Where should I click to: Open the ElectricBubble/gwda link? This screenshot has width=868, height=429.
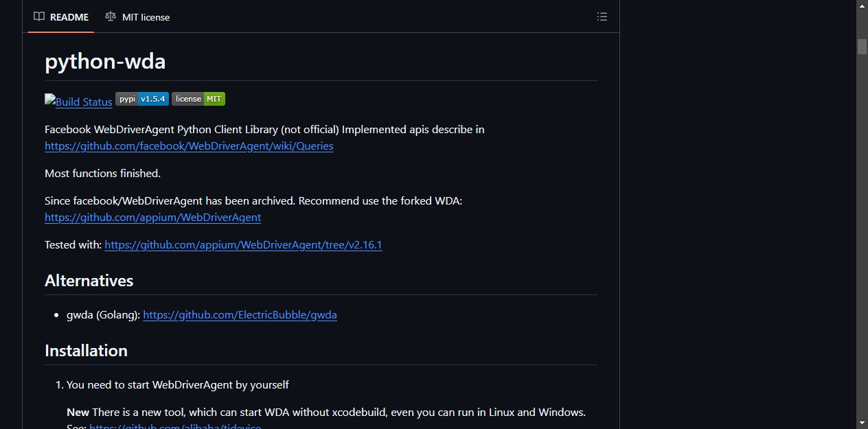coord(240,314)
